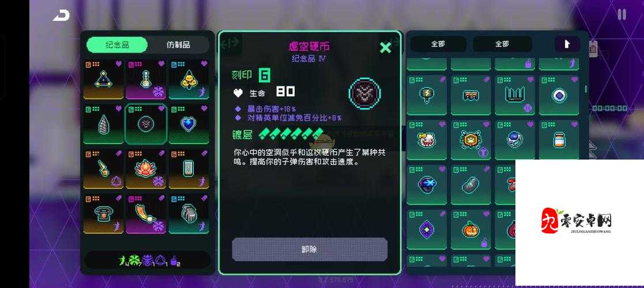Select the blue heart gem relic
The width and height of the screenshot is (644, 288).
point(189,124)
